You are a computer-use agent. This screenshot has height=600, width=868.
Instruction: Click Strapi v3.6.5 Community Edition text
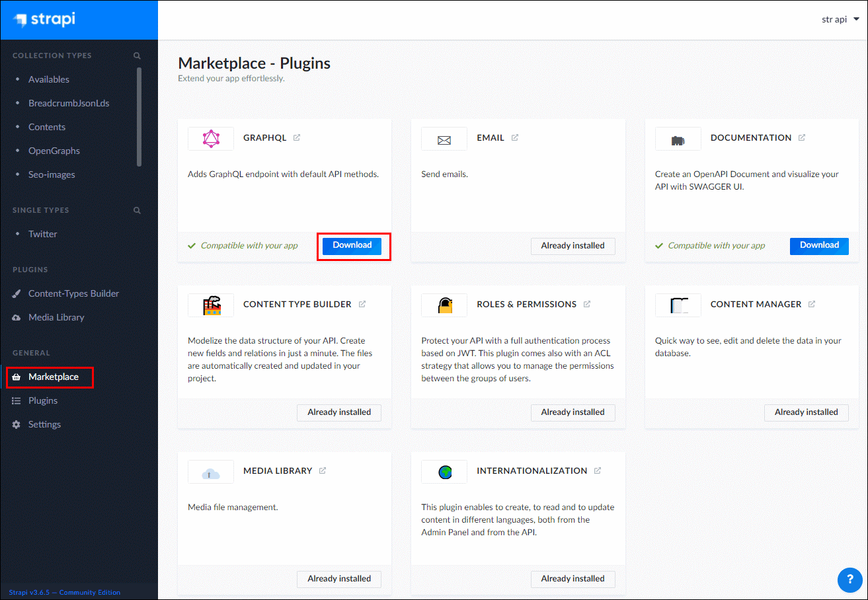[x=65, y=592]
